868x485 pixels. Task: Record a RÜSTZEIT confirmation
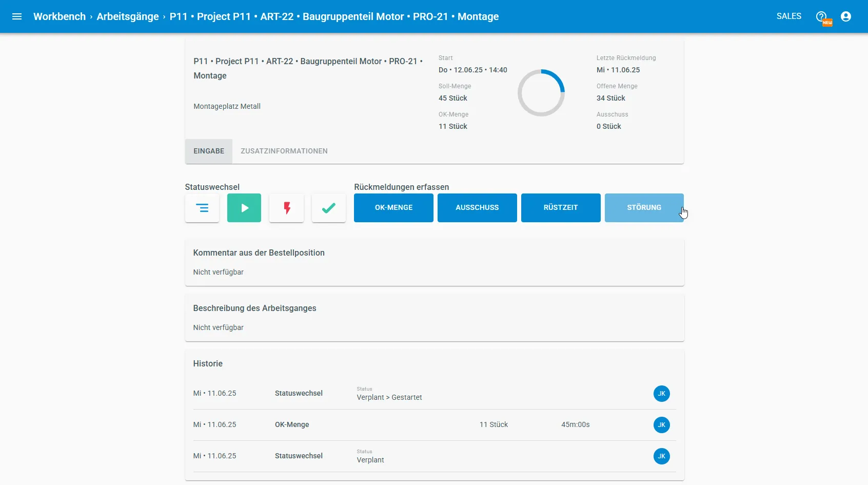[561, 208]
